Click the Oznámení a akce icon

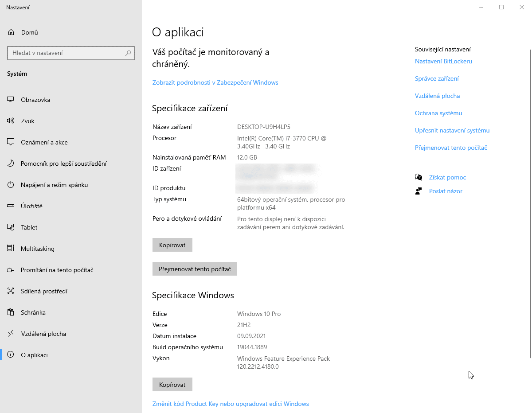pyautogui.click(x=11, y=142)
